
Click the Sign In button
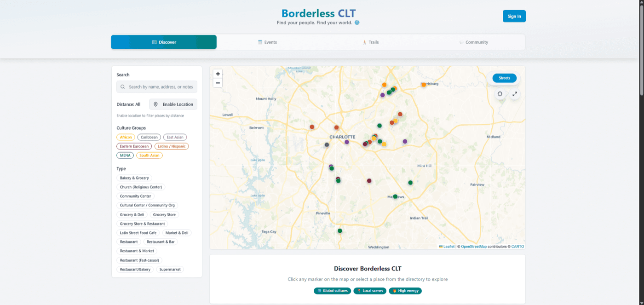point(514,16)
